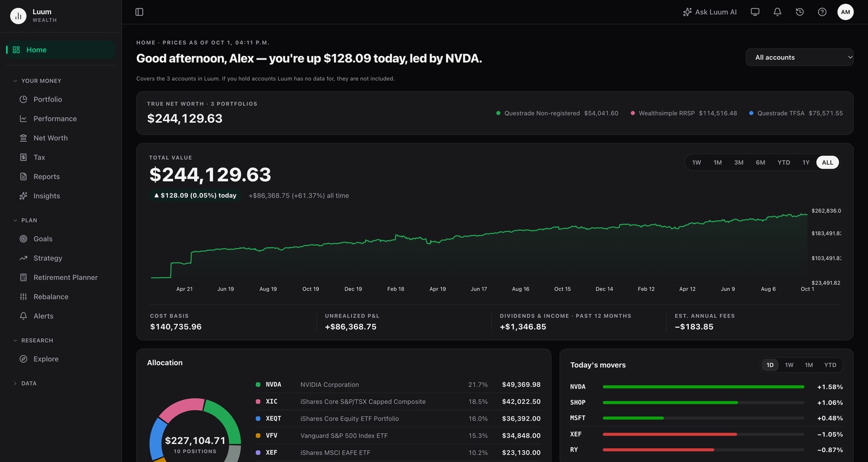
Task: Open the help question mark icon
Action: (822, 12)
